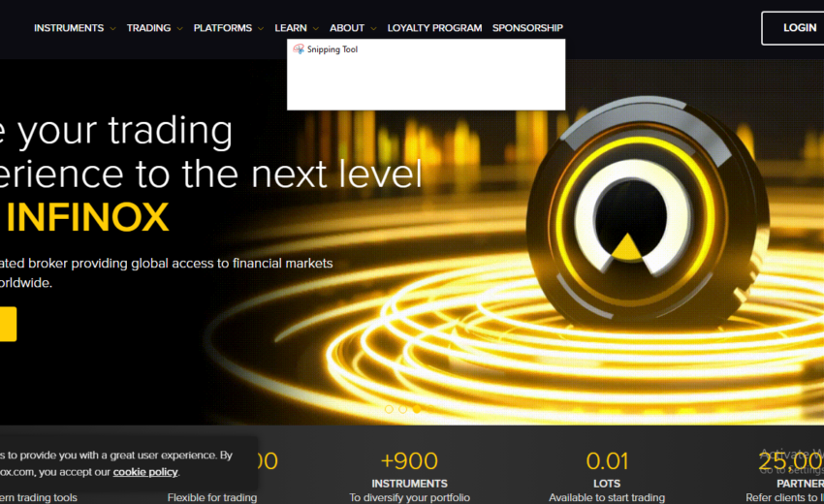Click the '0.01' lots figure
Image resolution: width=824 pixels, height=504 pixels.
coord(607,461)
